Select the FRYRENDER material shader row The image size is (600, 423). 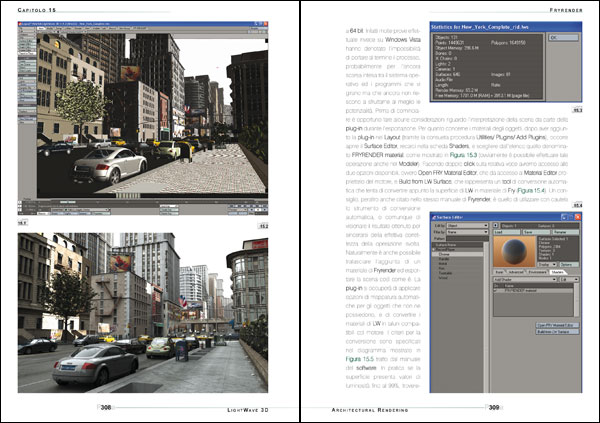tap(533, 291)
